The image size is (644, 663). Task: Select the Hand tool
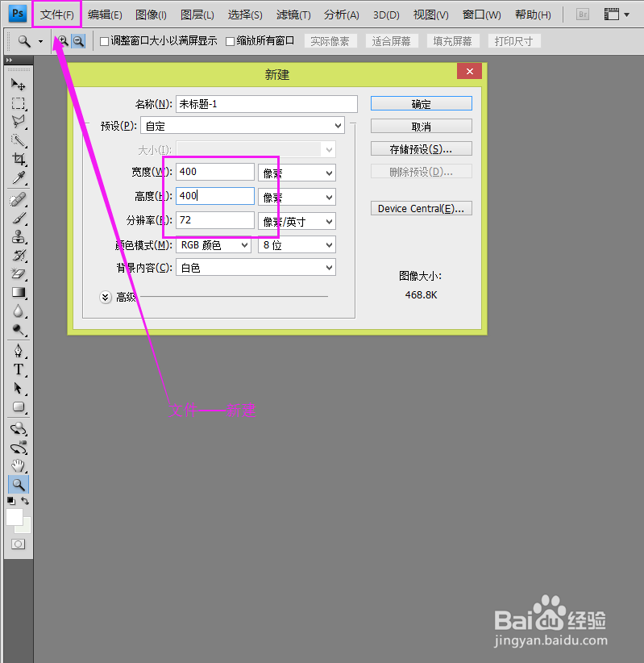pyautogui.click(x=19, y=465)
